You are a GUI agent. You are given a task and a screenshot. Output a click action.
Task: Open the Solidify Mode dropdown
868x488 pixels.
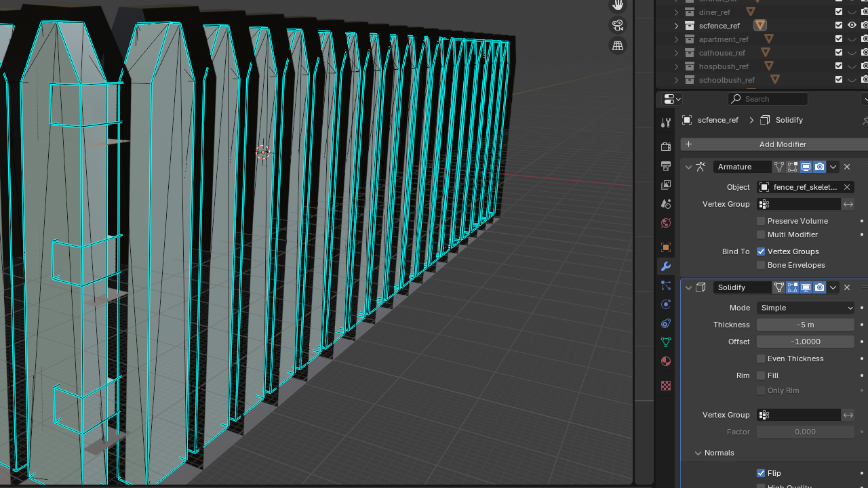[x=806, y=308]
